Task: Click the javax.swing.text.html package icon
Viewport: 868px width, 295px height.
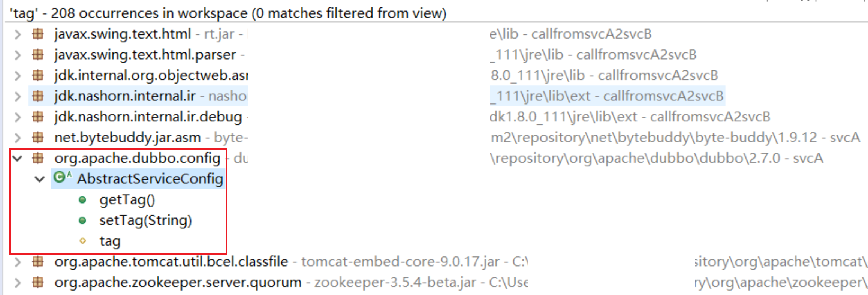Action: 37,34
